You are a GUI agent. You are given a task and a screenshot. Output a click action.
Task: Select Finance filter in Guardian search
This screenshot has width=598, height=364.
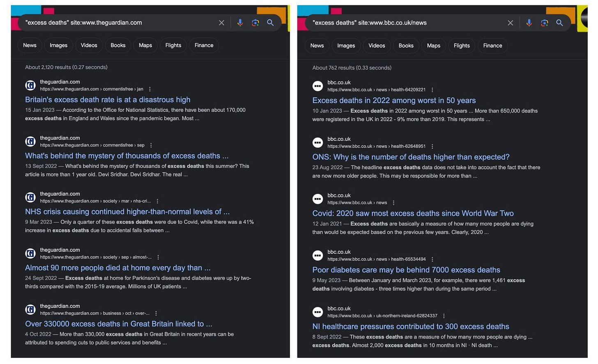[x=204, y=45]
